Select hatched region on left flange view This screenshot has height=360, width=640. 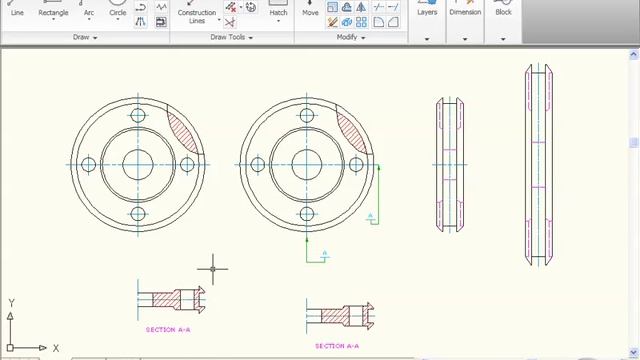coord(183,133)
